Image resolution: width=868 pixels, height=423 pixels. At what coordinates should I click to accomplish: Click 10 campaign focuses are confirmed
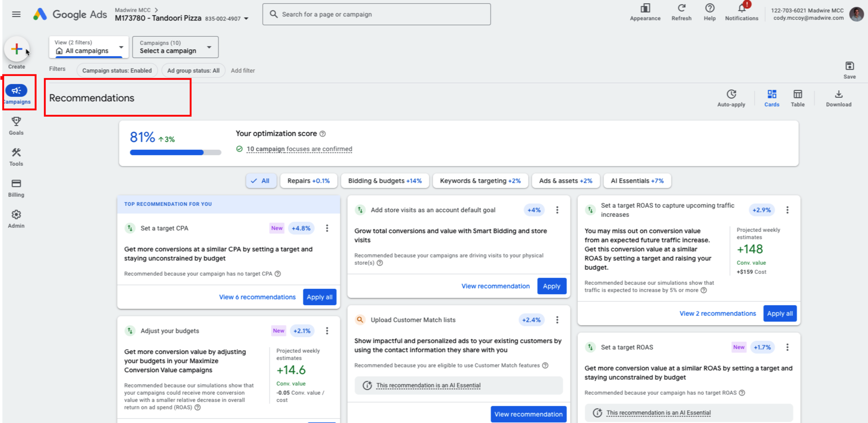[299, 149]
